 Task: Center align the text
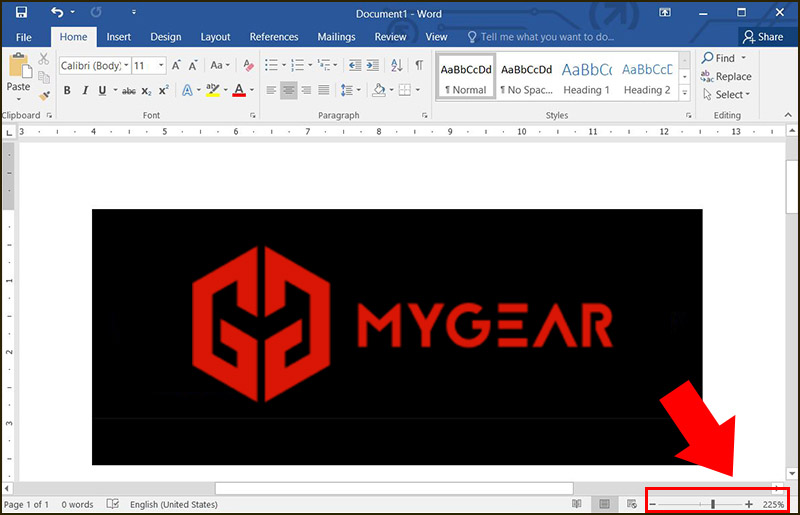click(289, 90)
